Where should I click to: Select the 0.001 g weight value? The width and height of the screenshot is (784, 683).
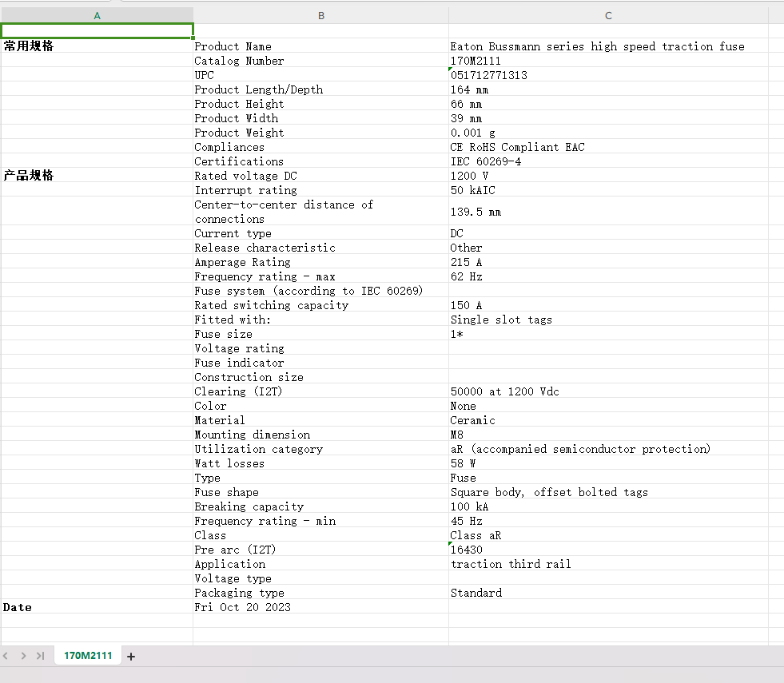coord(608,133)
